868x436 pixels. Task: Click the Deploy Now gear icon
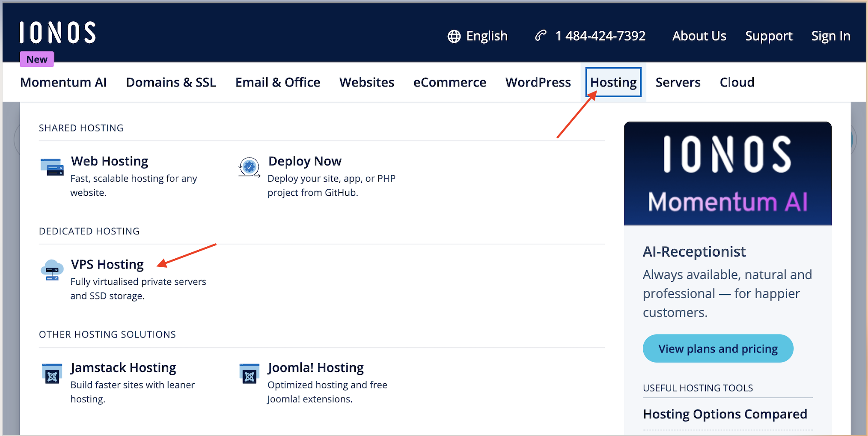(x=250, y=167)
